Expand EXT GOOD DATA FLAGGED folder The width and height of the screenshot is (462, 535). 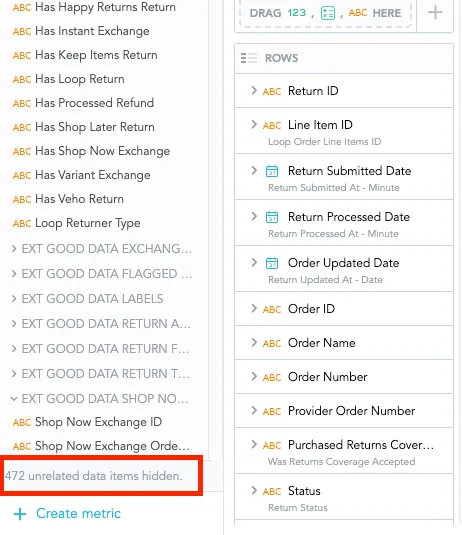(14, 274)
